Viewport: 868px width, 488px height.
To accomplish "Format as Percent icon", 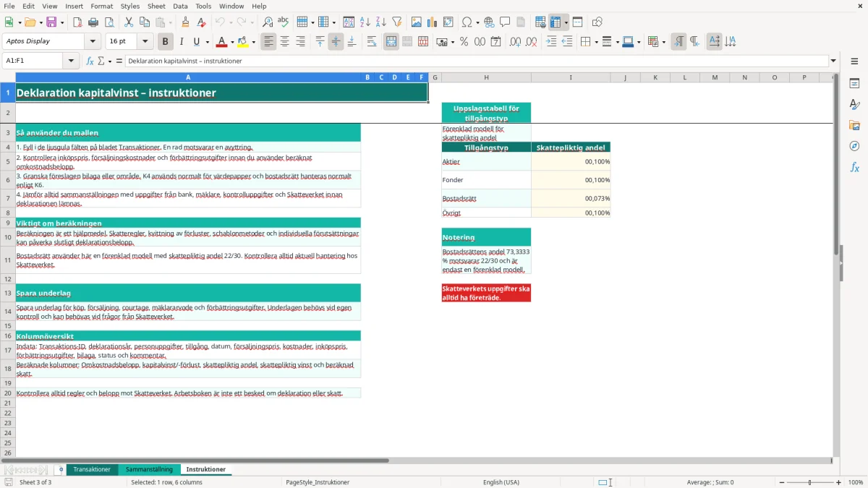I will click(464, 42).
